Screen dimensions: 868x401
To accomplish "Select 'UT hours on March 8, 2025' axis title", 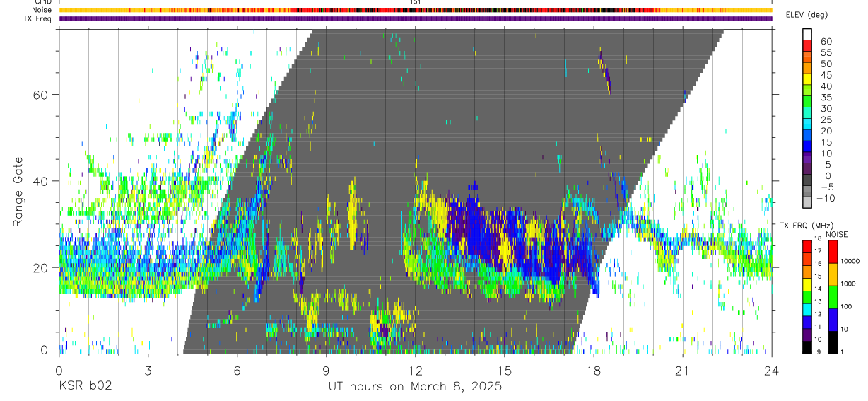I will point(415,387).
